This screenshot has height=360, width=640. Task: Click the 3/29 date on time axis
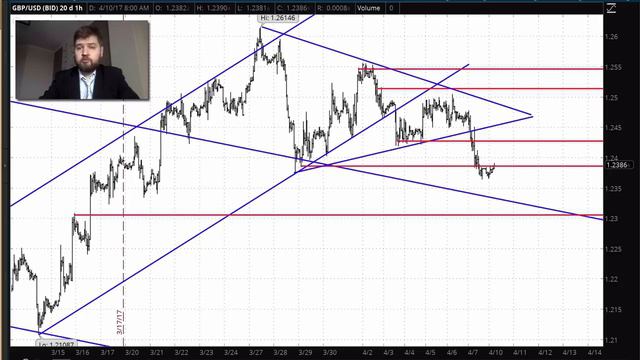point(305,352)
